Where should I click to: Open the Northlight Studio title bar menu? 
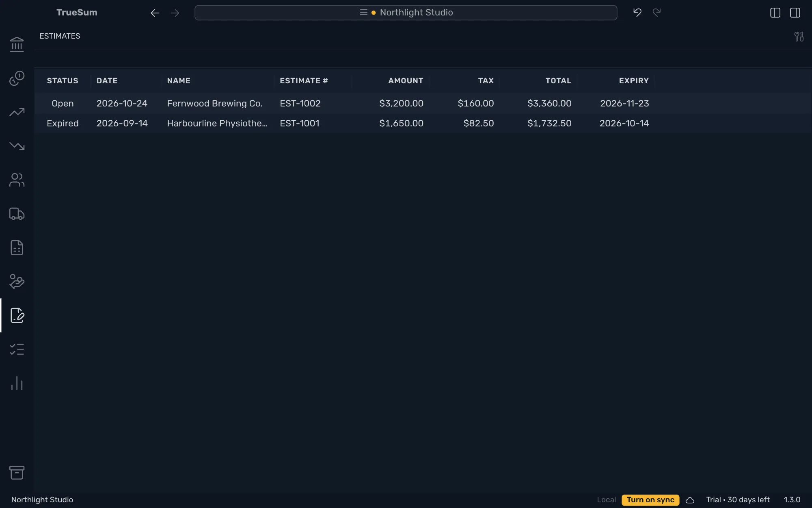point(406,13)
